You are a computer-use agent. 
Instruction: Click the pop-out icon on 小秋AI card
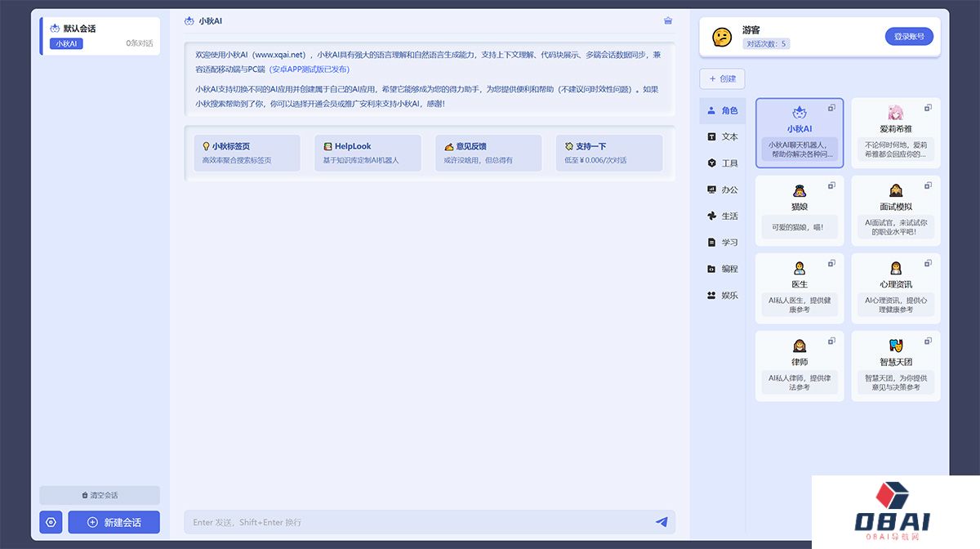point(831,108)
